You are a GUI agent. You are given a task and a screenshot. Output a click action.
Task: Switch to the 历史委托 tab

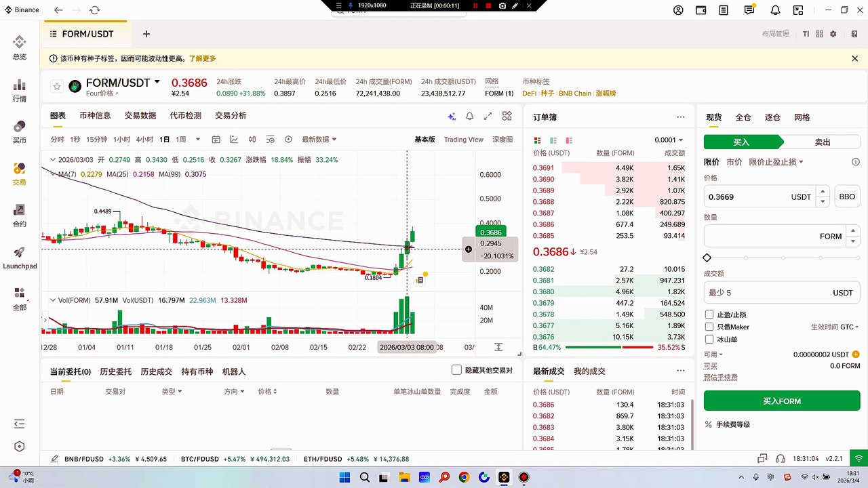(115, 372)
